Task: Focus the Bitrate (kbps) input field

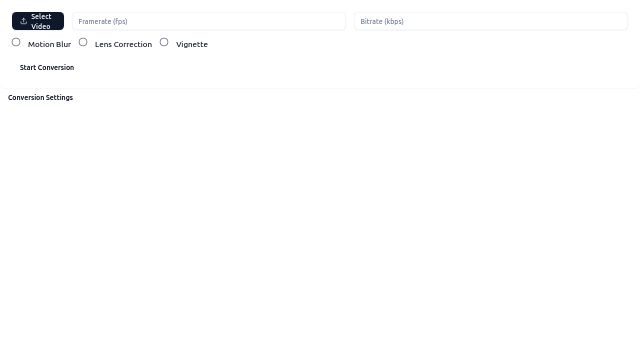Action: pyautogui.click(x=491, y=21)
